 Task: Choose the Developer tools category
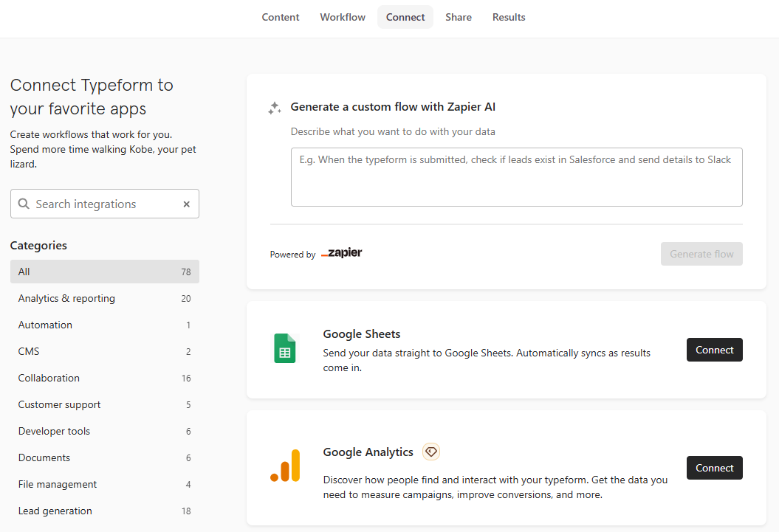pyautogui.click(x=105, y=431)
